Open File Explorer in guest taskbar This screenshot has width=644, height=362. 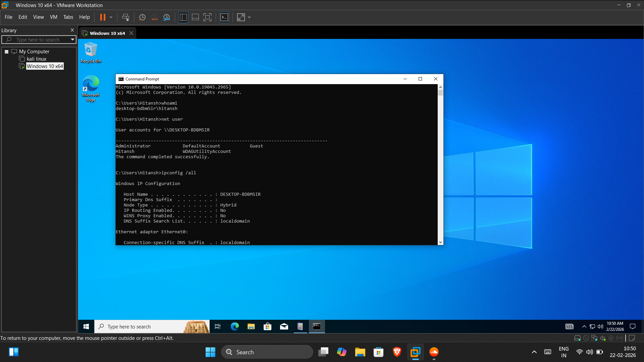click(x=251, y=326)
